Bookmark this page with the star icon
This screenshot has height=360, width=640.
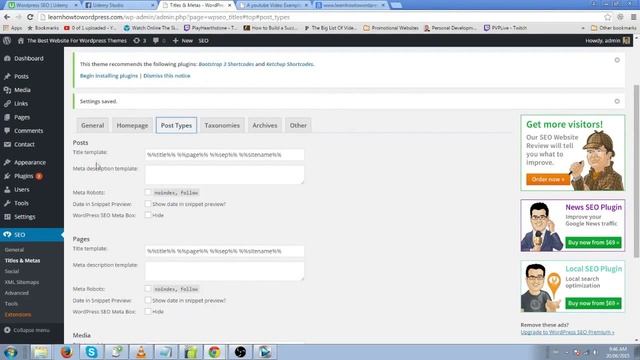(x=608, y=17)
